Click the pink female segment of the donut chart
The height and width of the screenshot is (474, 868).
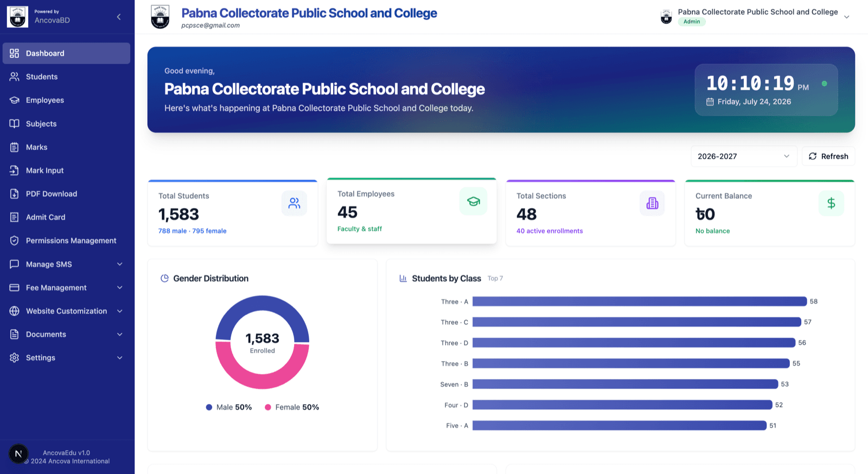[263, 383]
